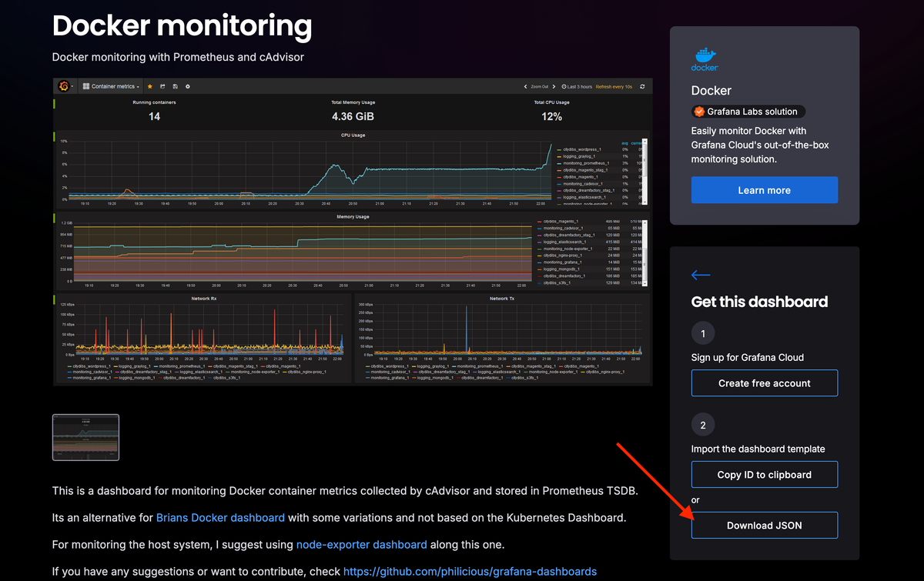Open the Container metrics dashboard picker
The width and height of the screenshot is (924, 581).
pyautogui.click(x=112, y=87)
